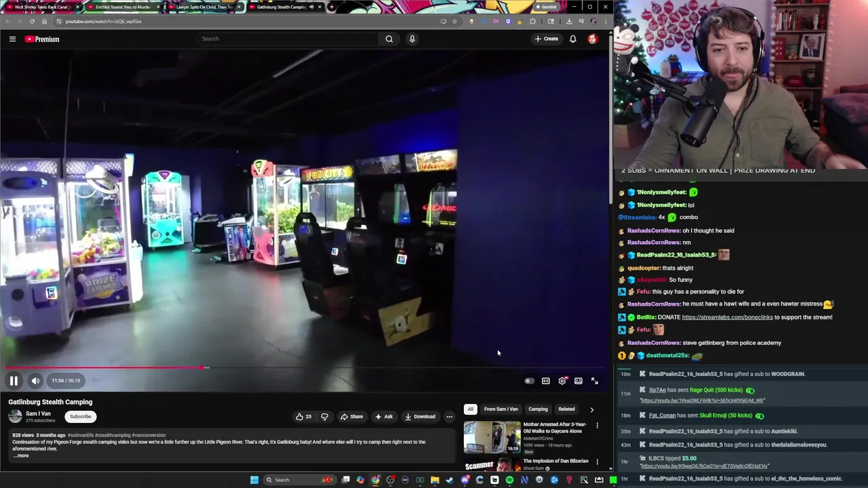
Task: Open Mother Arrested daycare video thumbnail
Action: pyautogui.click(x=492, y=437)
